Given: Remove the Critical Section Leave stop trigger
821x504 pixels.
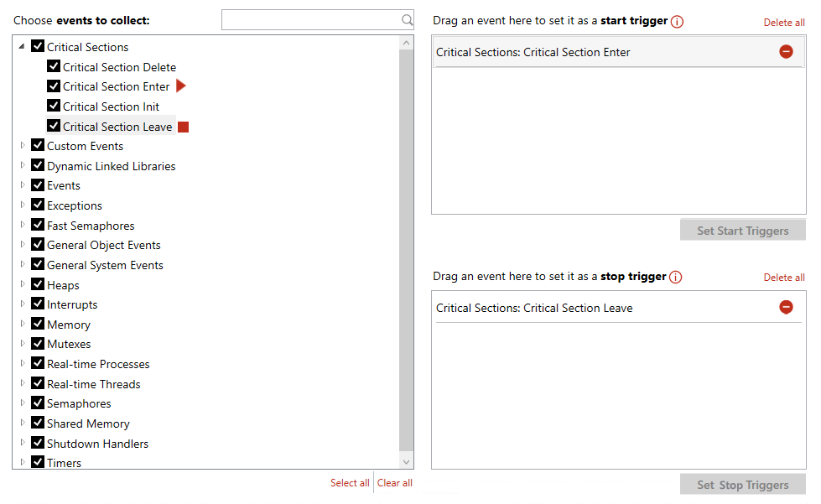Looking at the screenshot, I should 786,308.
